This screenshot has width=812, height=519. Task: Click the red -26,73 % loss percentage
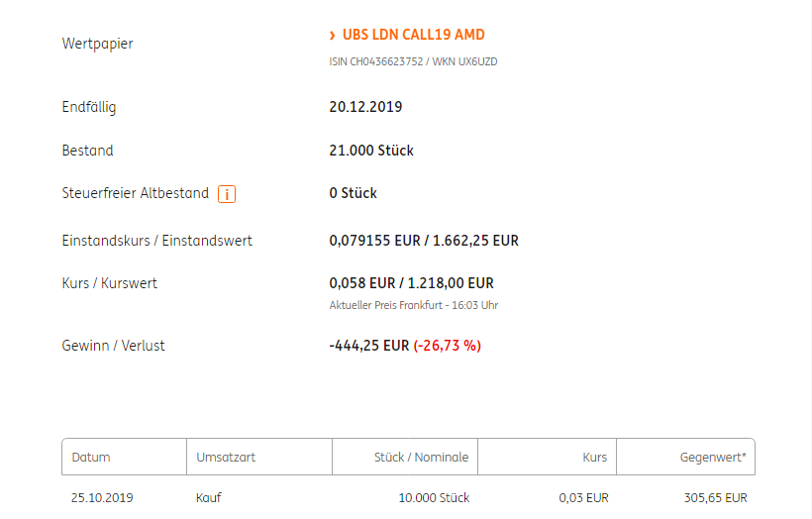point(447,346)
